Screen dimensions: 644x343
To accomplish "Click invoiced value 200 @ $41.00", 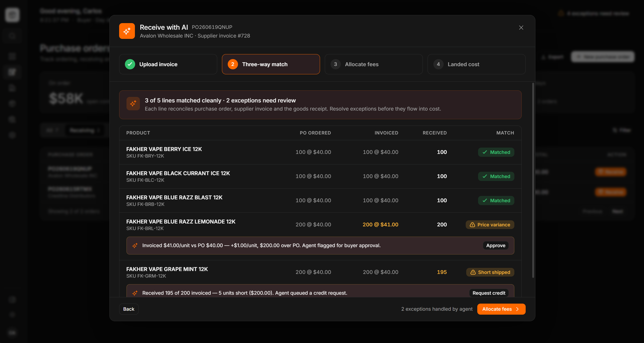I will [381, 225].
